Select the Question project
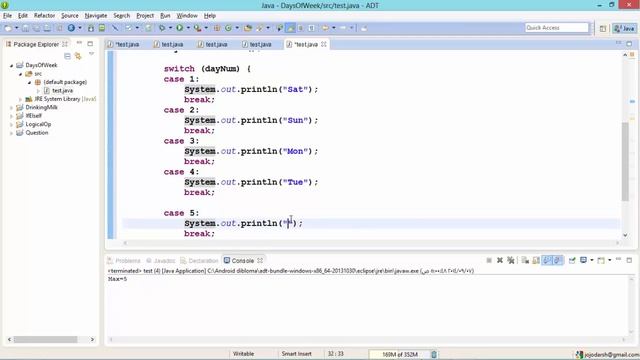The height and width of the screenshot is (360, 640). click(x=37, y=133)
